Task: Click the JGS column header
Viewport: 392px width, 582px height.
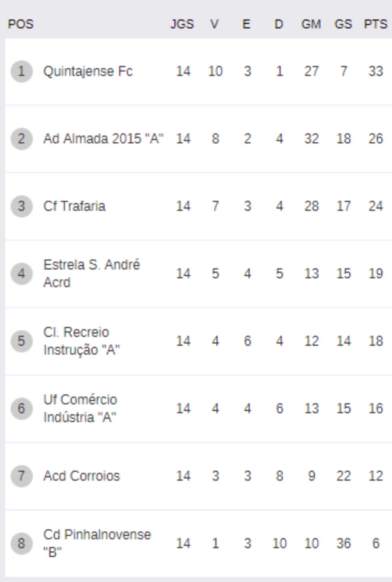Action: click(x=182, y=24)
